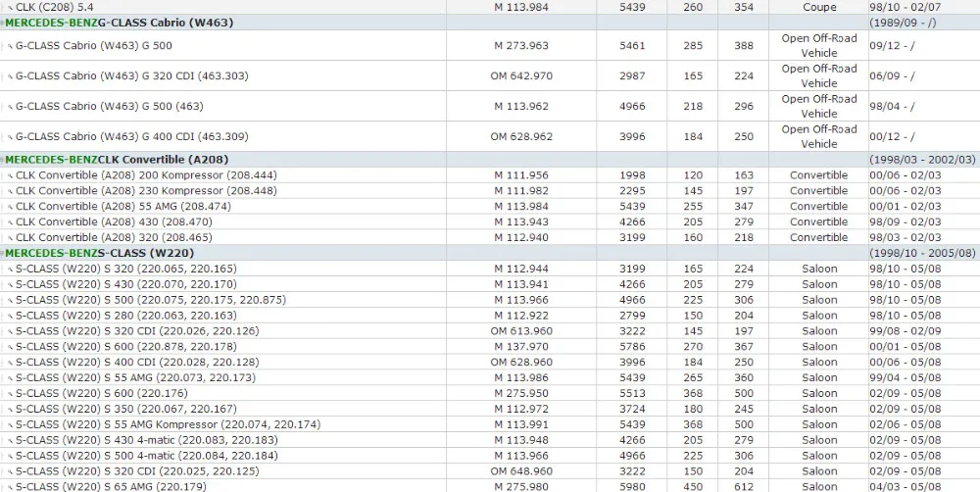Click engine code M 275.980

(521, 486)
